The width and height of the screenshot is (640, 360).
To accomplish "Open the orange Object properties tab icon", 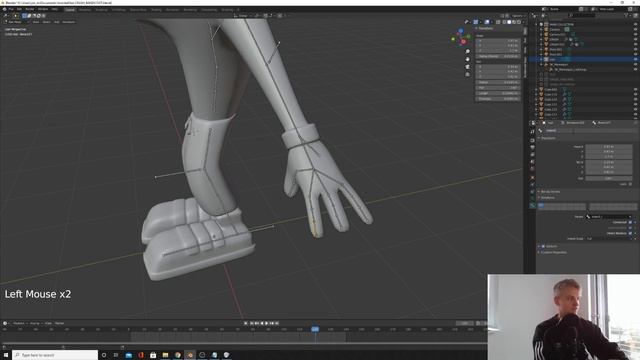I will [x=533, y=177].
